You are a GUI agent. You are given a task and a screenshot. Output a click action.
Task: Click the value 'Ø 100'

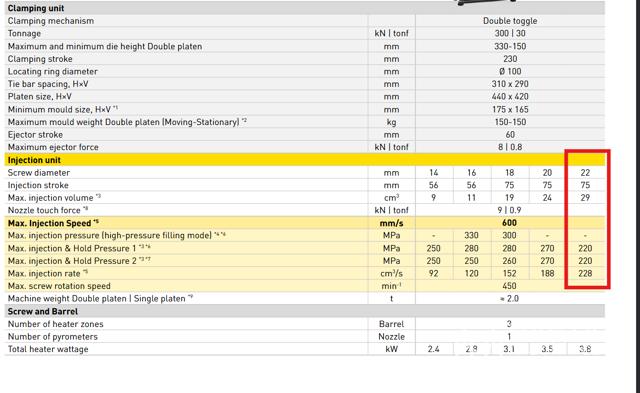[x=510, y=71]
